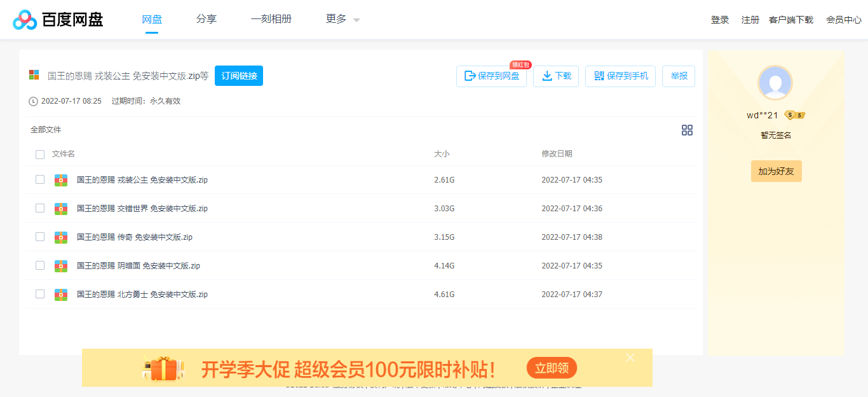Expand the 更多 dropdown menu
The height and width of the screenshot is (397, 868).
340,19
